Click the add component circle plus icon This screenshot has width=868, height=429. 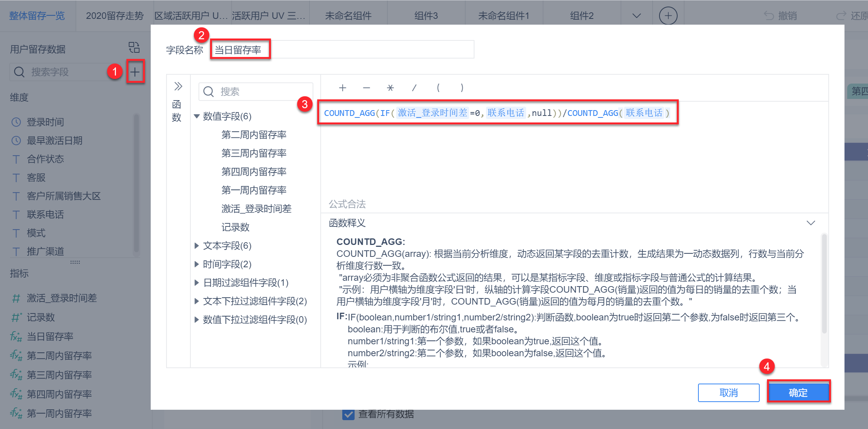668,16
